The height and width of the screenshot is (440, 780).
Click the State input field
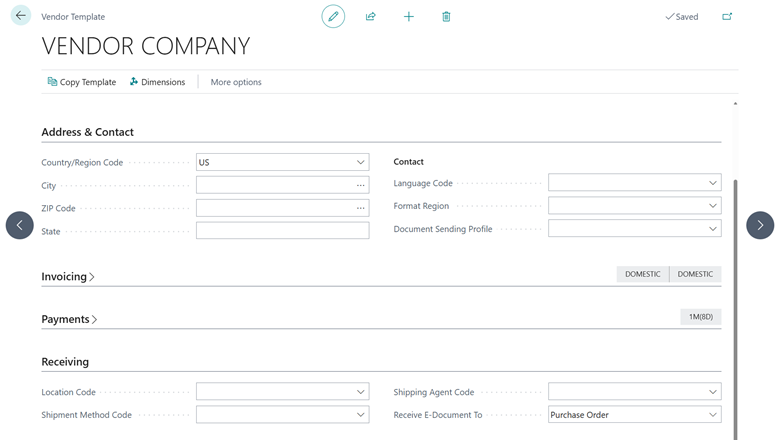[282, 231]
